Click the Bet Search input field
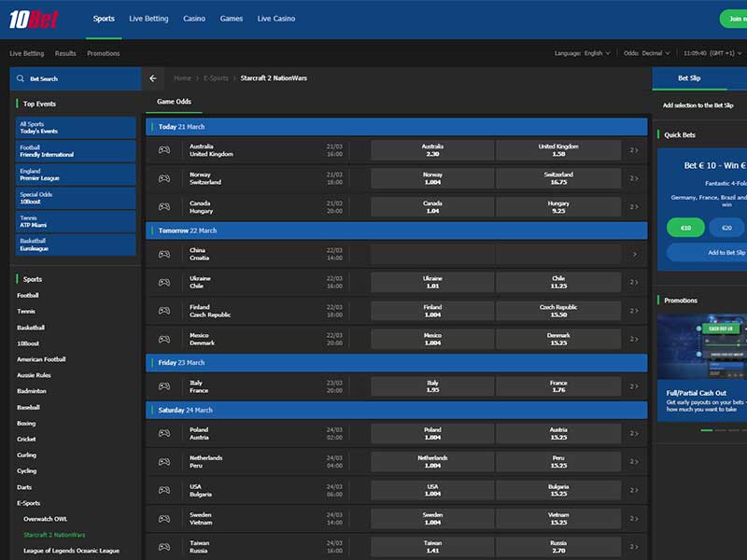Screen dimensions: 747x560 pyautogui.click(x=76, y=78)
